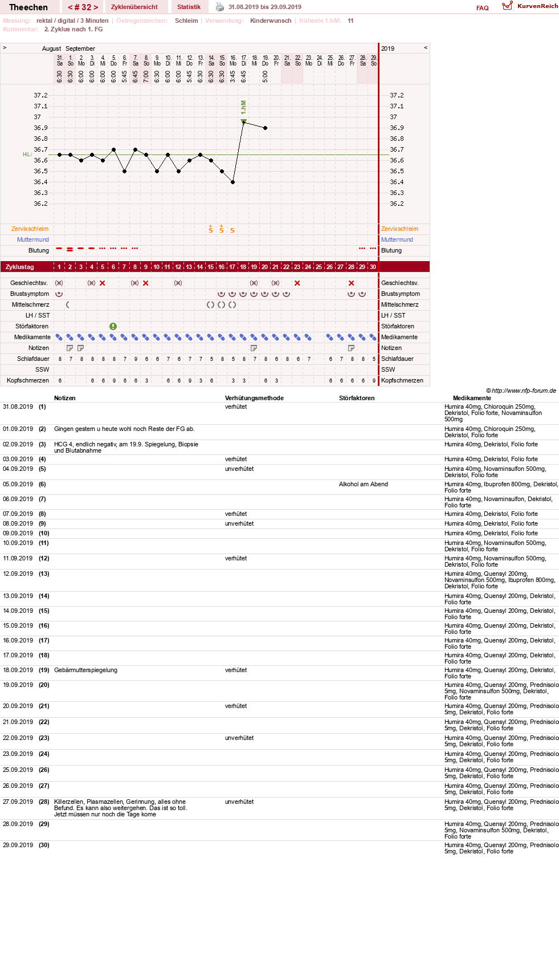
Task: Click the Verhütungsmethode column header
Action: pyautogui.click(x=254, y=398)
